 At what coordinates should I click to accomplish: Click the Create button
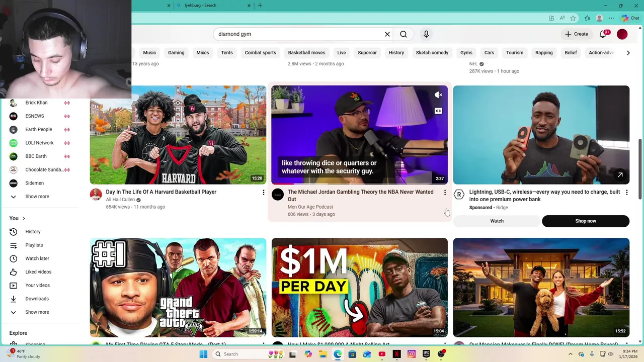tap(577, 34)
